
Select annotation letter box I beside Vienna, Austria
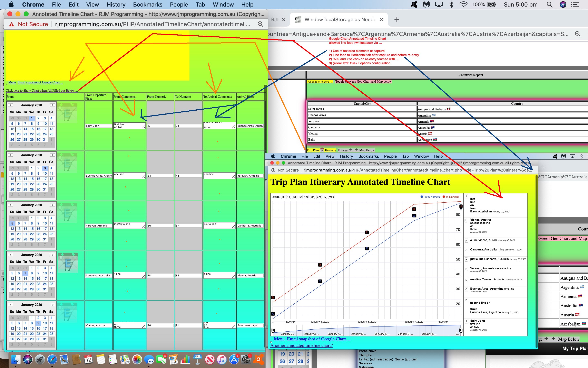click(466, 220)
